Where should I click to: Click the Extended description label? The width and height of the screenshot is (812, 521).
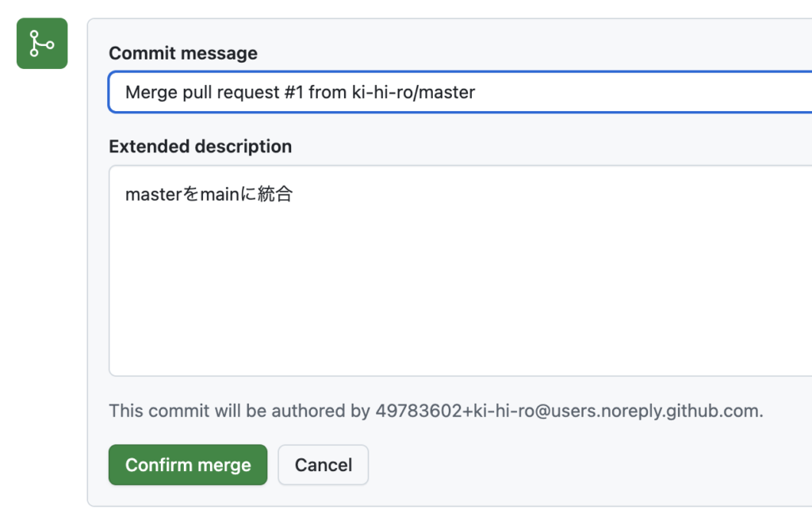[x=200, y=147]
